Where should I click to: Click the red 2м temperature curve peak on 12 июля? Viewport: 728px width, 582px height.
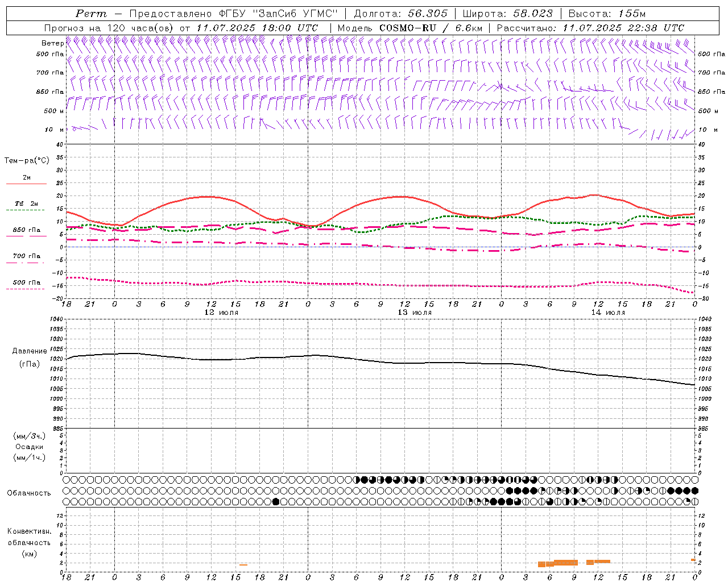pyautogui.click(x=208, y=197)
